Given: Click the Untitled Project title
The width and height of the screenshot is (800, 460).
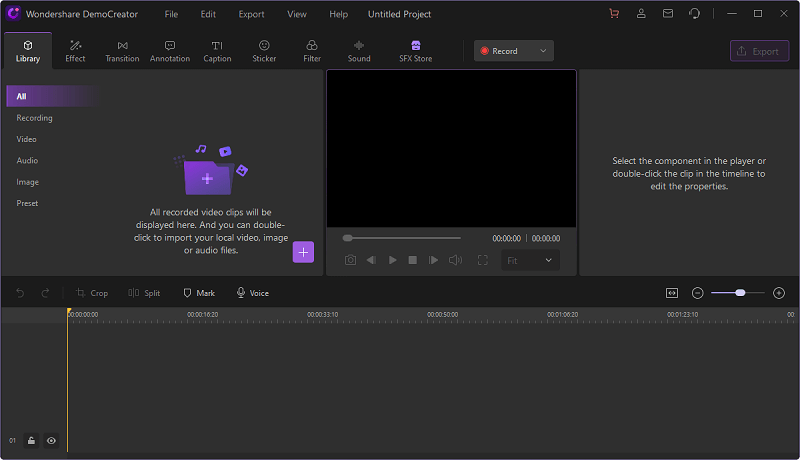Looking at the screenshot, I should coord(399,14).
